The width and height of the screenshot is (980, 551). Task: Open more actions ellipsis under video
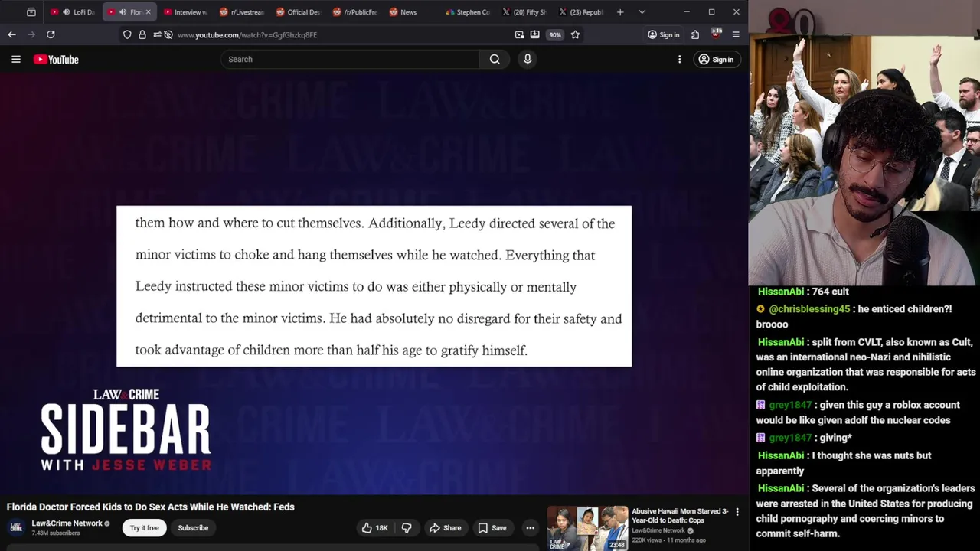click(x=530, y=527)
